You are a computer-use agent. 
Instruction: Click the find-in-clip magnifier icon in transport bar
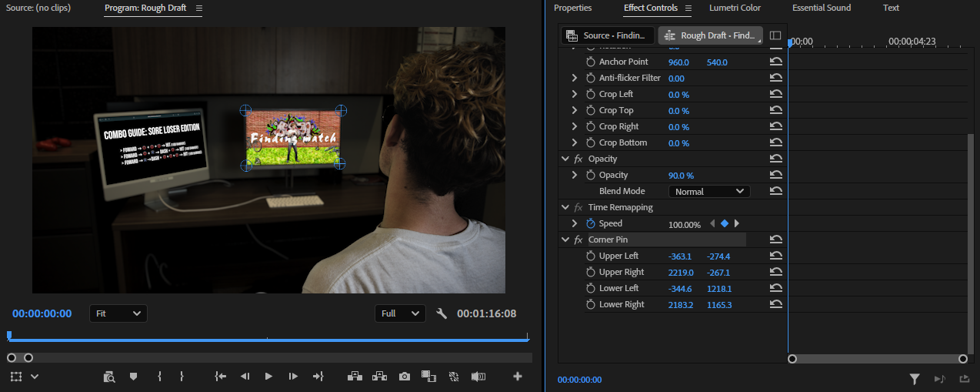109,377
